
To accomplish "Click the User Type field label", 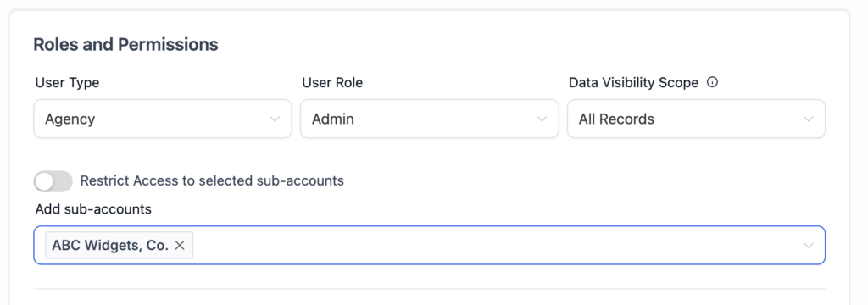I will point(68,83).
